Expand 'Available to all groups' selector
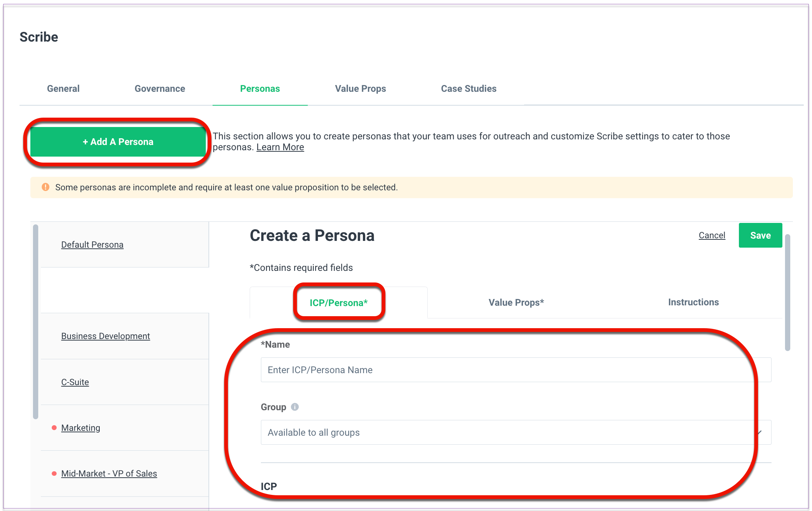 516,432
